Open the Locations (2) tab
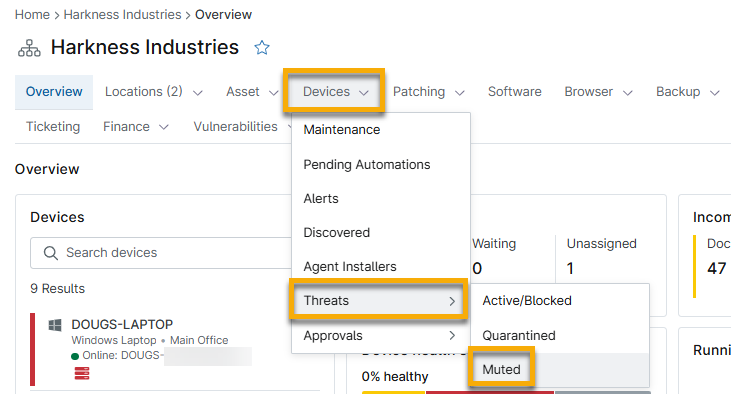This screenshot has width=731, height=394. coord(144,92)
